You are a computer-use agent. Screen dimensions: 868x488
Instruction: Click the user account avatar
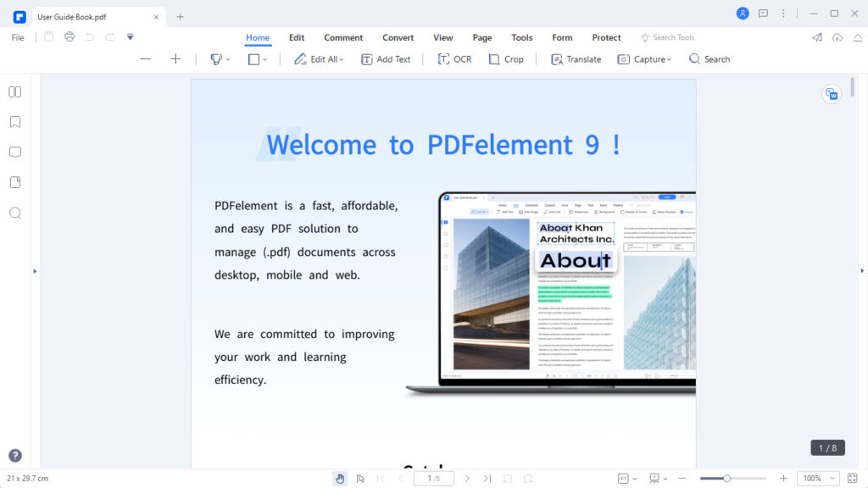coord(743,14)
